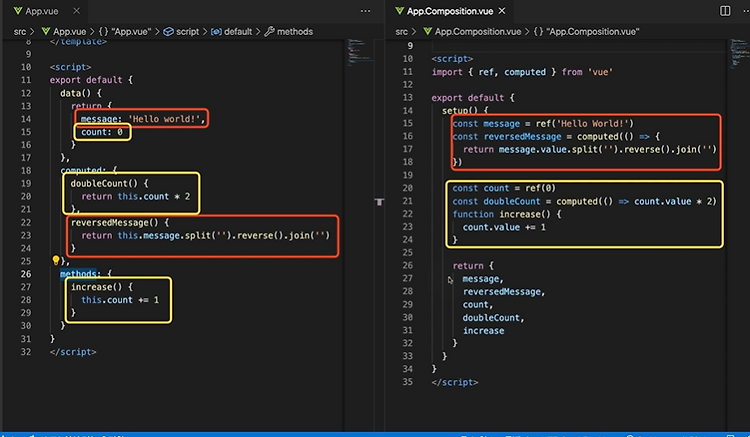Image resolution: width=750 pixels, height=437 pixels.
Task: Click the left editor minimap preview
Action: (x=358, y=52)
